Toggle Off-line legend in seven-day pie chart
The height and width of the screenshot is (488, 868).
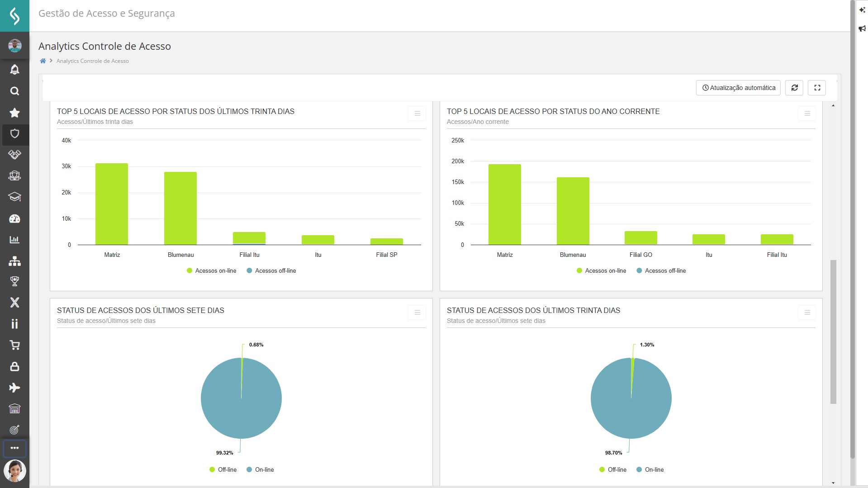pyautogui.click(x=223, y=470)
